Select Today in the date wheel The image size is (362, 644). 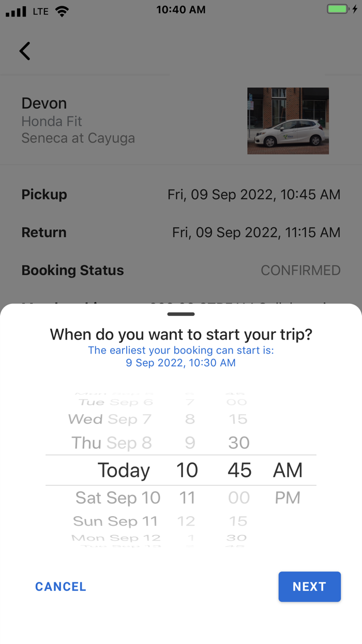click(123, 470)
